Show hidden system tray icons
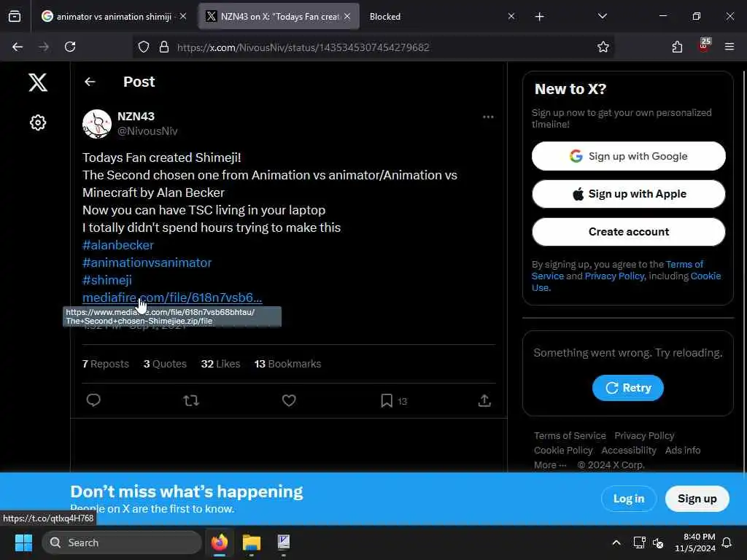 click(616, 542)
